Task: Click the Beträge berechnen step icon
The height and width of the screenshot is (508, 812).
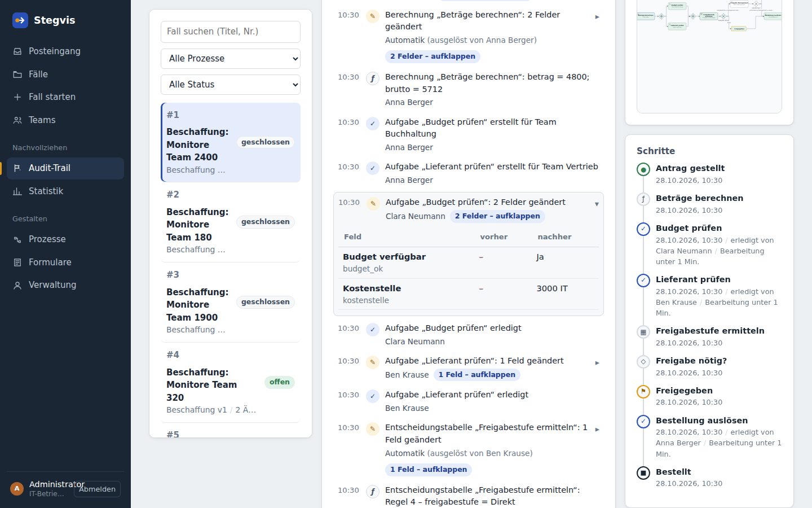Action: pos(643,199)
